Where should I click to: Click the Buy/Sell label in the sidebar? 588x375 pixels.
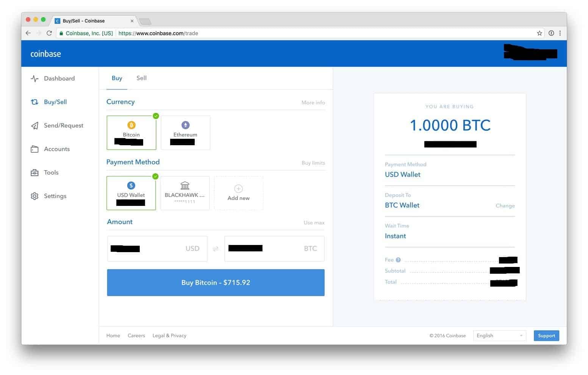click(x=55, y=102)
